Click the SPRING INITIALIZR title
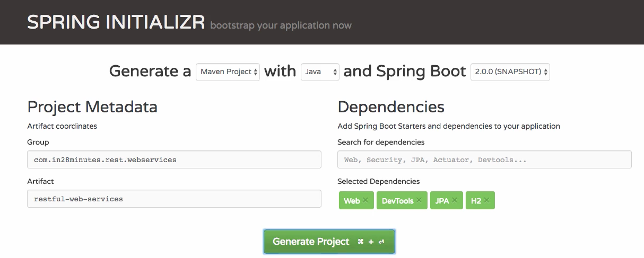This screenshot has width=644, height=258. pos(116,22)
